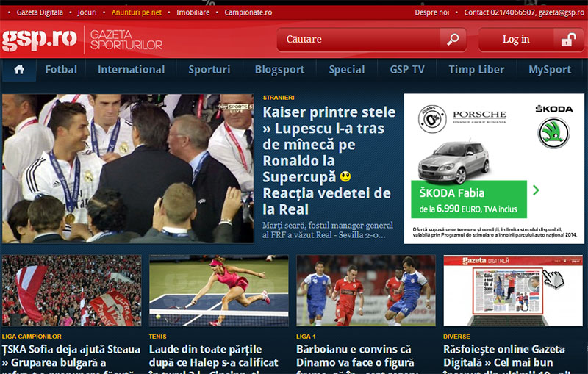Open the Ronaldo Supercup main photo

(127, 168)
